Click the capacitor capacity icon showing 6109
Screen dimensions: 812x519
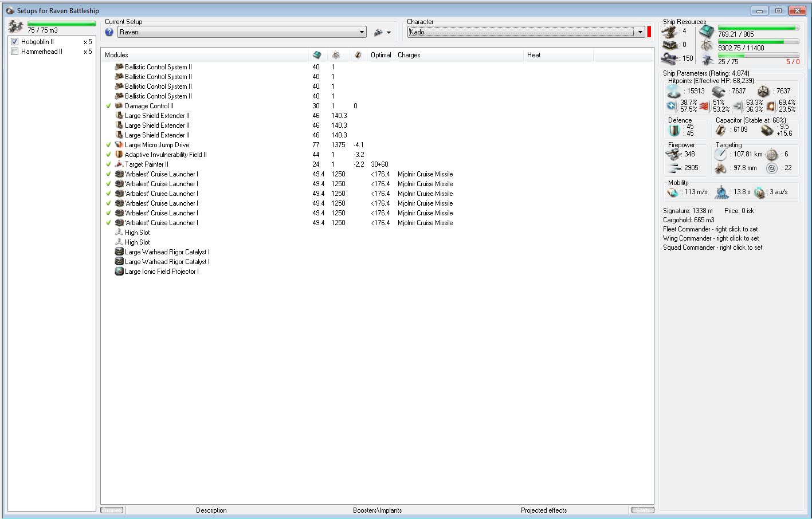(x=721, y=130)
